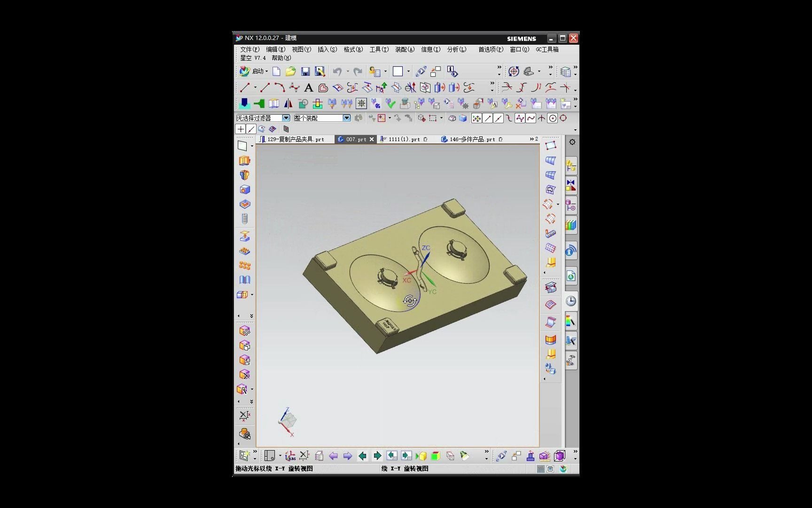The height and width of the screenshot is (508, 812).
Task: Switch to the 1111(1).prt tab
Action: 404,139
